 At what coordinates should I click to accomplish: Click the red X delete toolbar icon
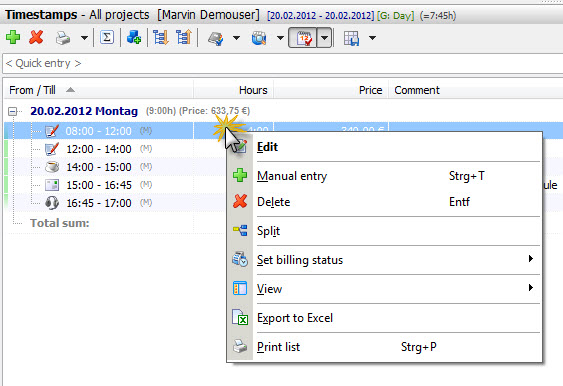click(36, 37)
